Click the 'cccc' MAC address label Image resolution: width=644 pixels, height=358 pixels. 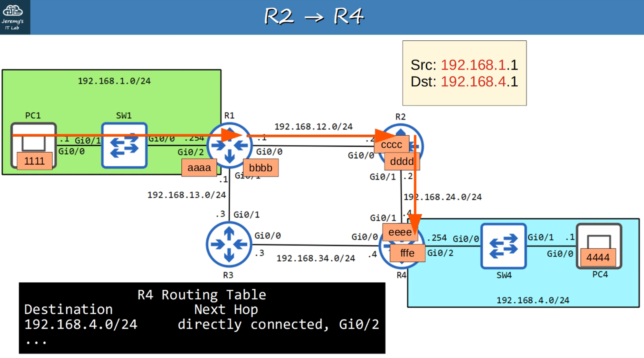pos(391,145)
